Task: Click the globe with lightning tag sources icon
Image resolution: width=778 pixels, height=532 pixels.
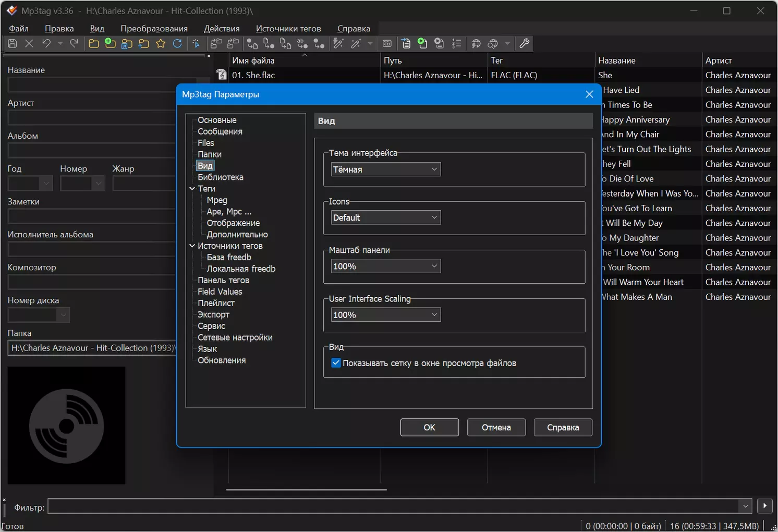Action: (x=476, y=44)
